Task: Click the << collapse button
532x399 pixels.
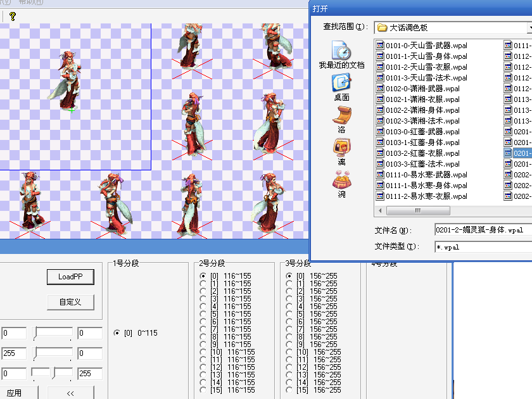Action: pyautogui.click(x=70, y=393)
